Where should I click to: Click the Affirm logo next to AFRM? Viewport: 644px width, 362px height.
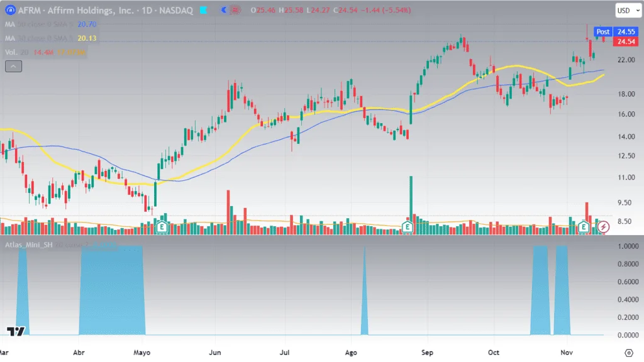coord(10,10)
